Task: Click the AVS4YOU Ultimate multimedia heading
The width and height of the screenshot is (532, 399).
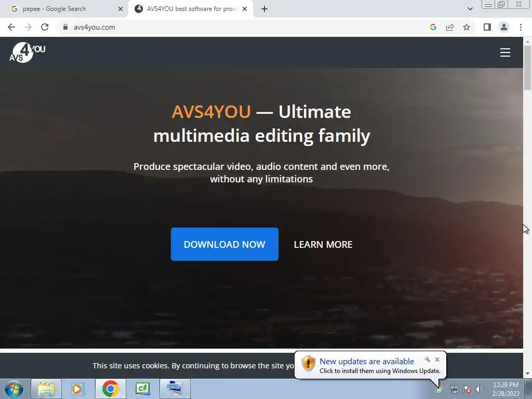Action: [x=262, y=124]
